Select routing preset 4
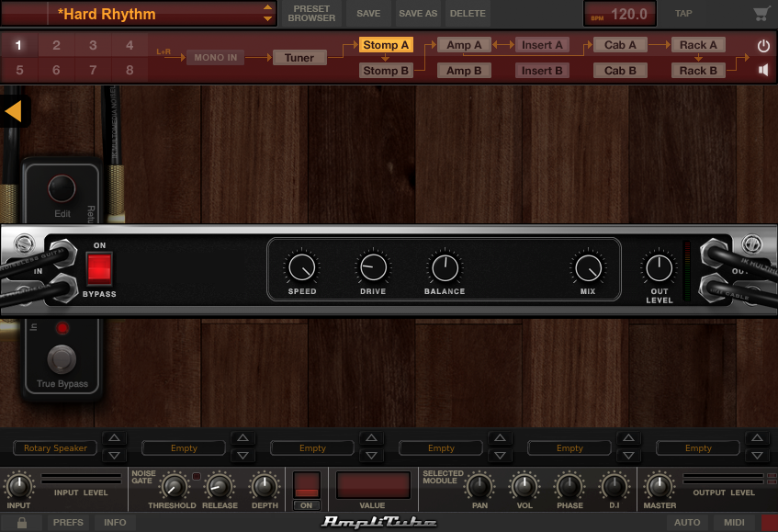 [130, 46]
